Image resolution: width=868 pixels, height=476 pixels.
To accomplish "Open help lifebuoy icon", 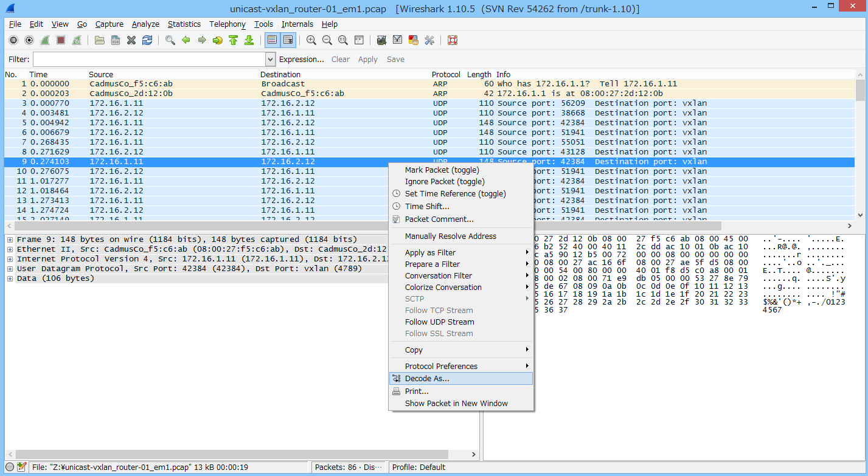I will (453, 40).
